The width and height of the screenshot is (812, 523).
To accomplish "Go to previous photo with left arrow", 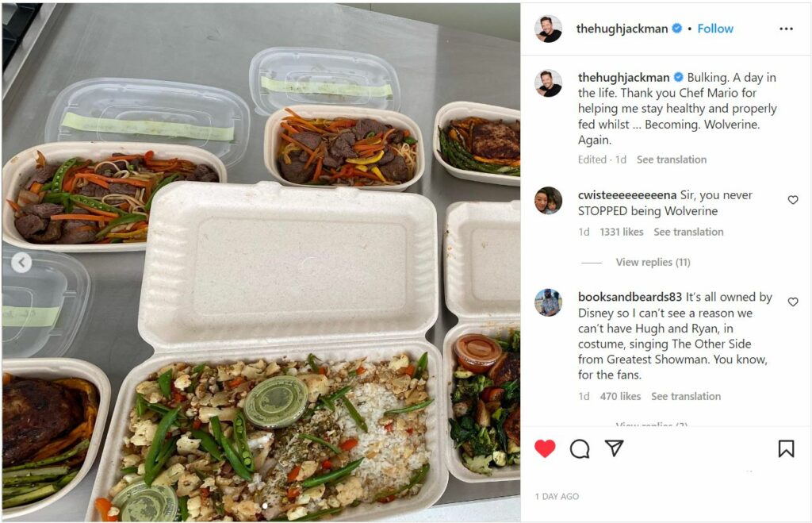I will click(21, 263).
